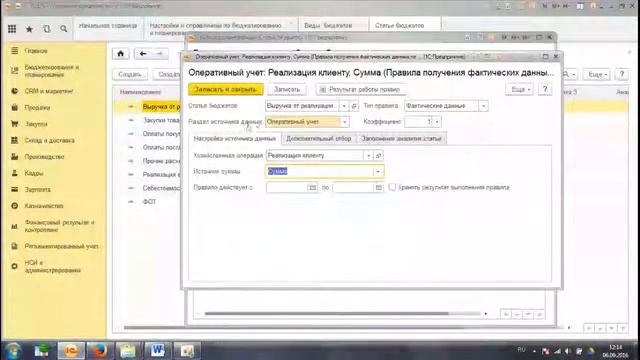The width and height of the screenshot is (640, 360).
Task: Open the sections grid menu icon
Action: click(x=12, y=29)
